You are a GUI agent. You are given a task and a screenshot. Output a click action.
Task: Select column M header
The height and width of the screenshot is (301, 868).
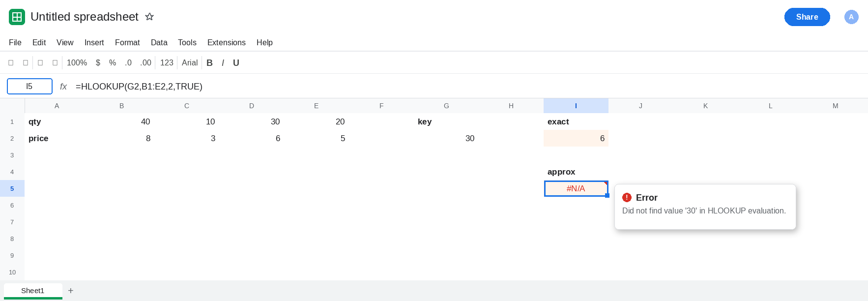pos(836,106)
